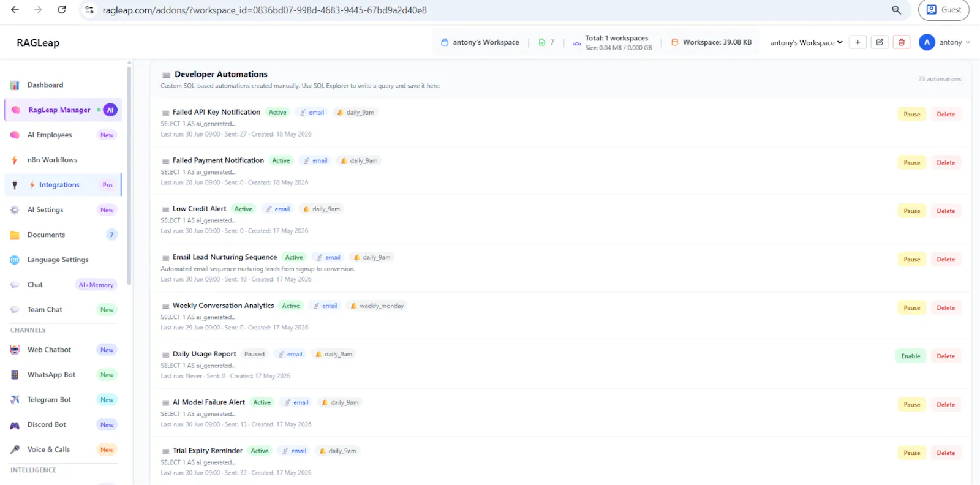Image resolution: width=980 pixels, height=485 pixels.
Task: Click the AI+Memory badge beside Chat
Action: pyautogui.click(x=96, y=285)
